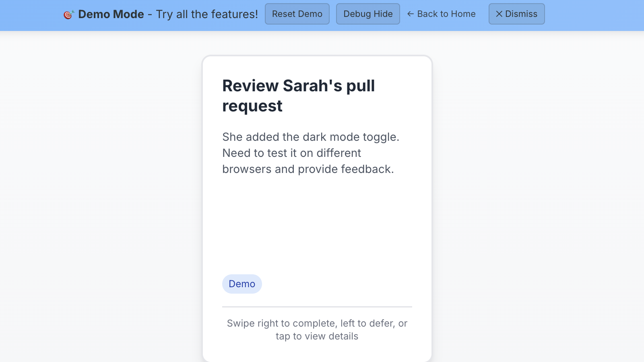The image size is (644, 362).
Task: Open the task via 'Review Sarah's pull request' title
Action: [298, 86]
